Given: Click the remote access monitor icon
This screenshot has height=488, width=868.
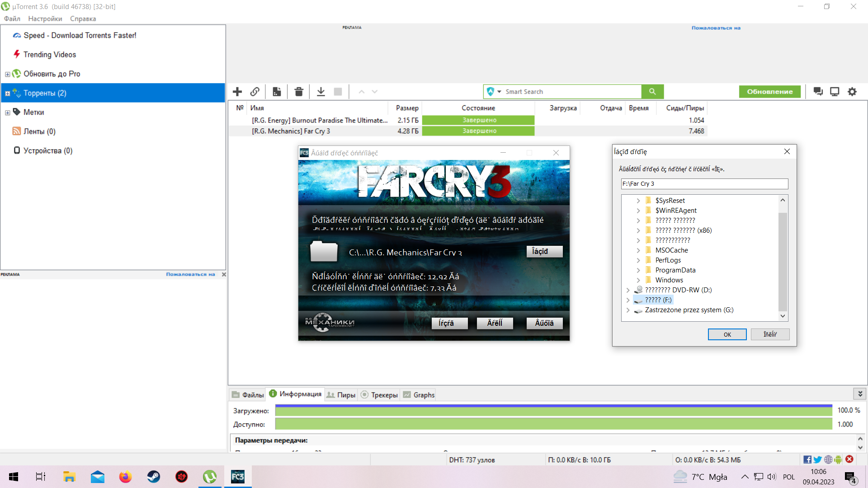Looking at the screenshot, I should pos(835,92).
